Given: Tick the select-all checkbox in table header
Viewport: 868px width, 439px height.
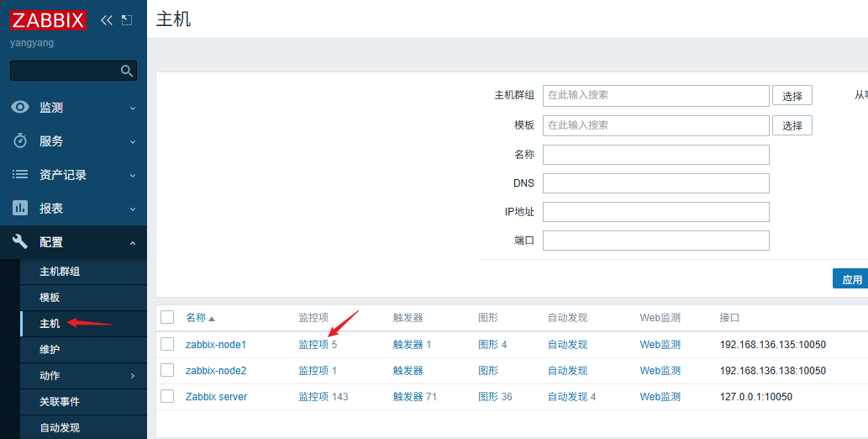Looking at the screenshot, I should (x=167, y=317).
